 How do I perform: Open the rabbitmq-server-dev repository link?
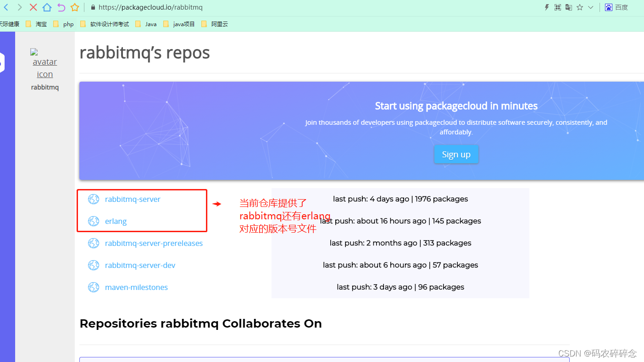coord(140,265)
